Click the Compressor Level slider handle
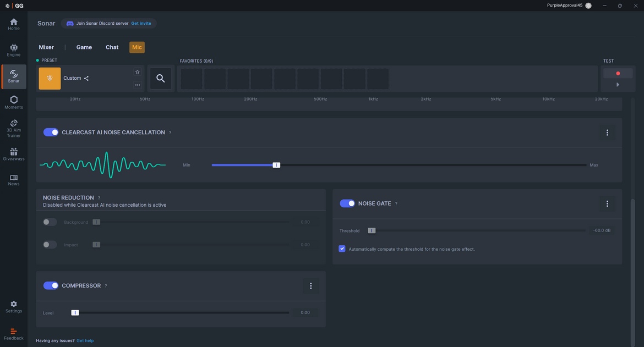This screenshot has width=644, height=347. (x=75, y=313)
